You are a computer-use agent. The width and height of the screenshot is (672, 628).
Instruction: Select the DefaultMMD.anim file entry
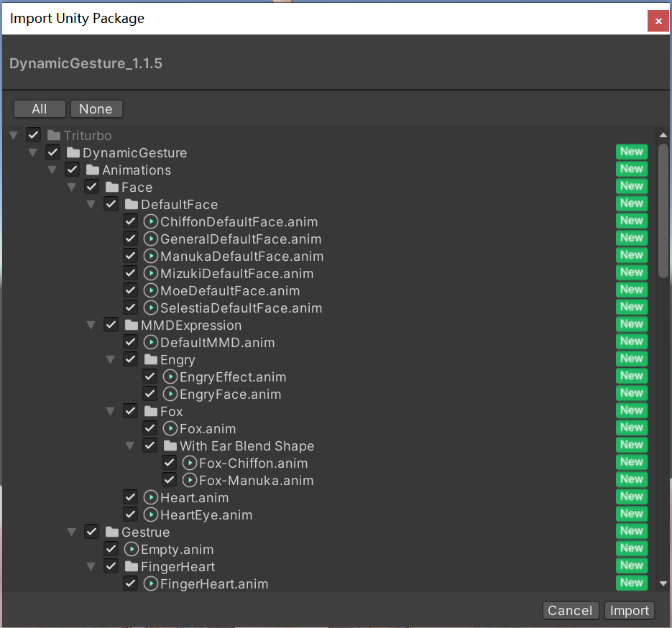pos(217,343)
